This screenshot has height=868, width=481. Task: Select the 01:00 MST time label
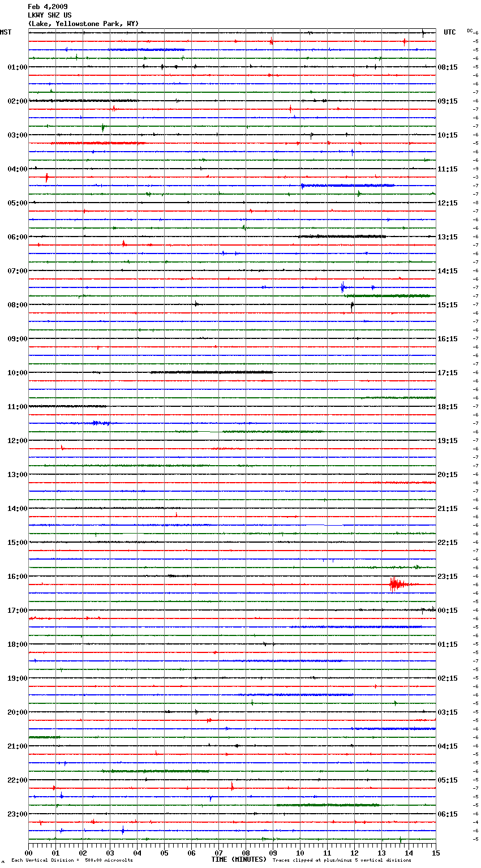click(18, 67)
